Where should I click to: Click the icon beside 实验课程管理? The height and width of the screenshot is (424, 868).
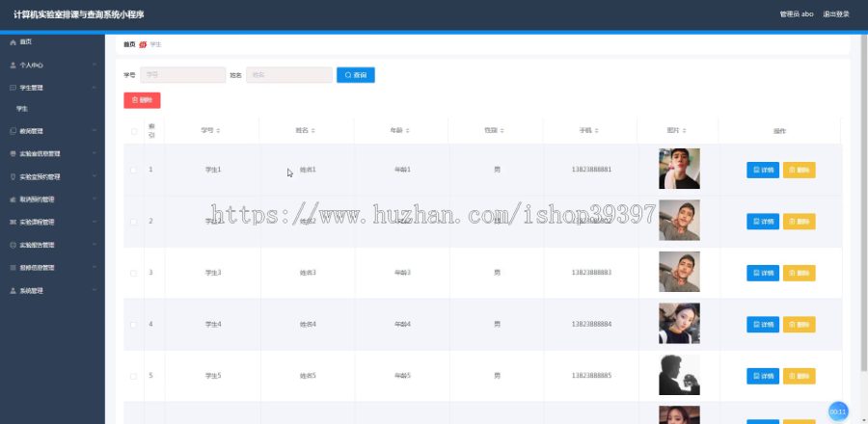pos(13,222)
